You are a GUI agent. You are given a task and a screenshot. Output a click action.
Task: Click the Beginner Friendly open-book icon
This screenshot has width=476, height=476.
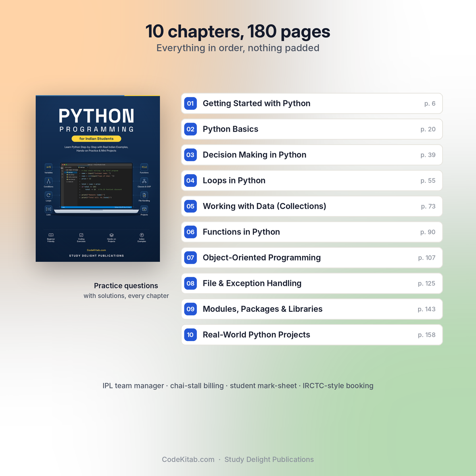point(51,235)
